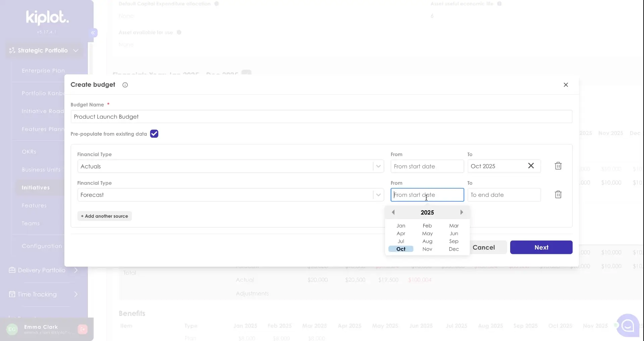Click Add another source

coord(104,216)
